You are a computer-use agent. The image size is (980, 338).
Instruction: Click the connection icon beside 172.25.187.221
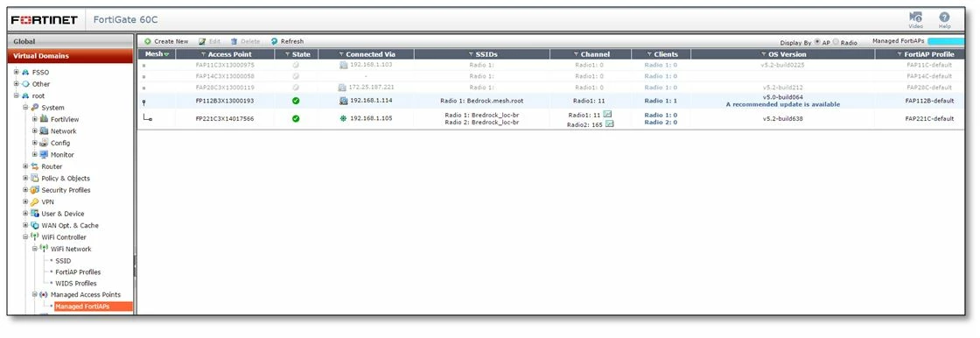tap(342, 88)
